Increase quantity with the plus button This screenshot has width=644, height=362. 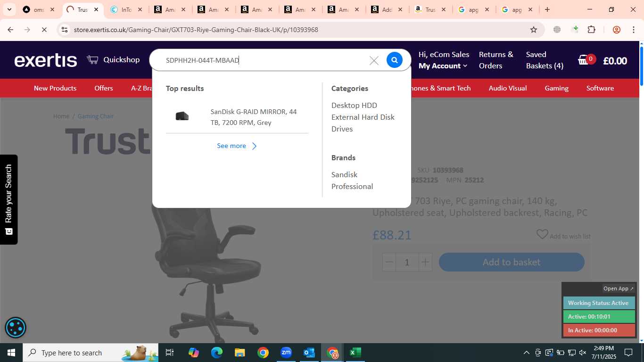425,262
